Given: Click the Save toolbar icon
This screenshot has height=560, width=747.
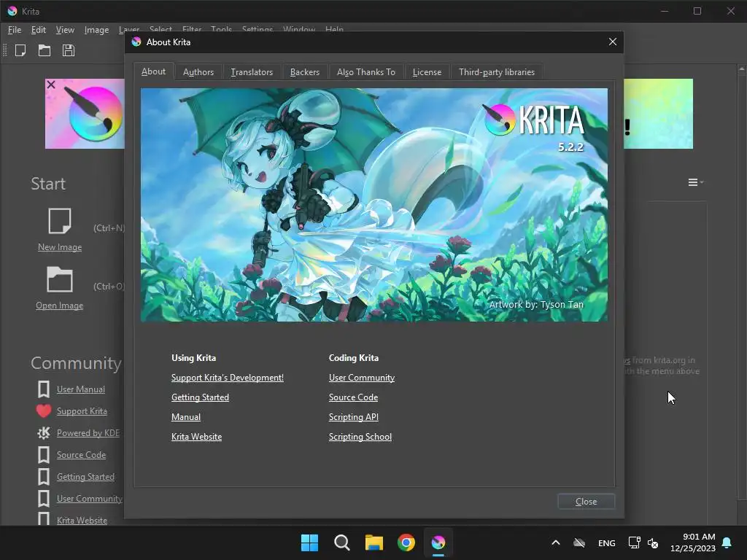Looking at the screenshot, I should pos(68,50).
